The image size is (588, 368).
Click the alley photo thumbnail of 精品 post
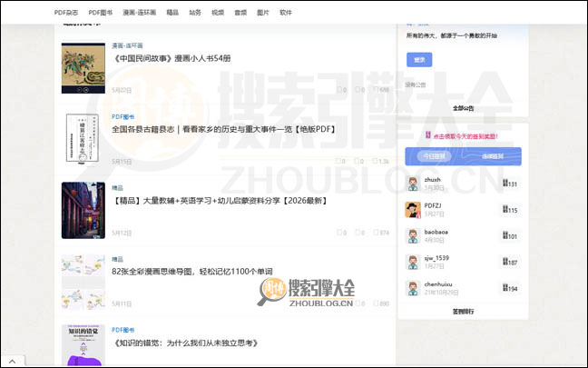tap(83, 210)
